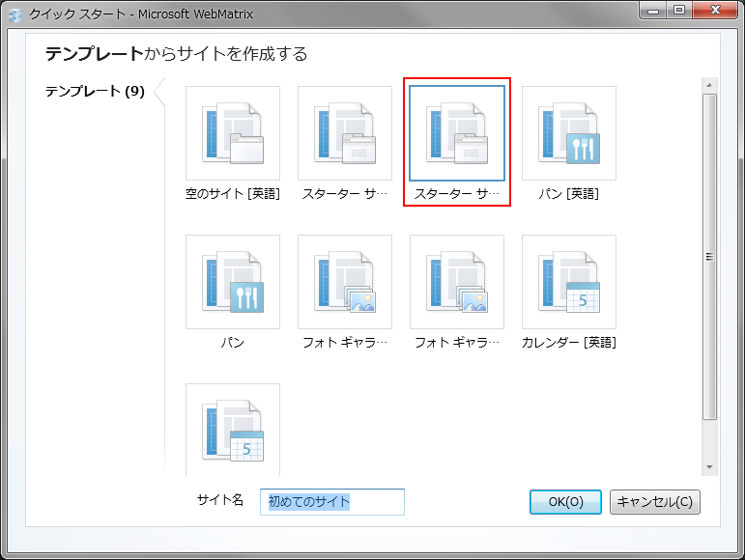Confirm with the OK(O) button
The width and height of the screenshot is (745, 560).
tap(565, 502)
